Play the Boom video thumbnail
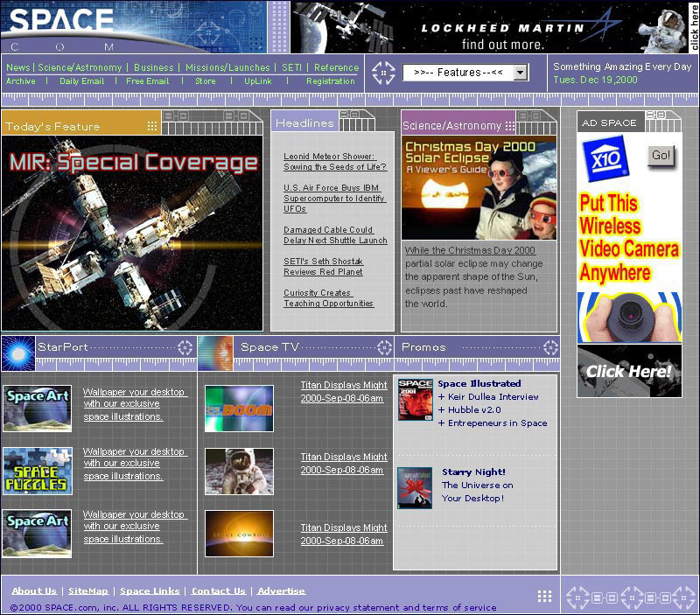Viewport: 700px width, 615px height. [x=239, y=409]
